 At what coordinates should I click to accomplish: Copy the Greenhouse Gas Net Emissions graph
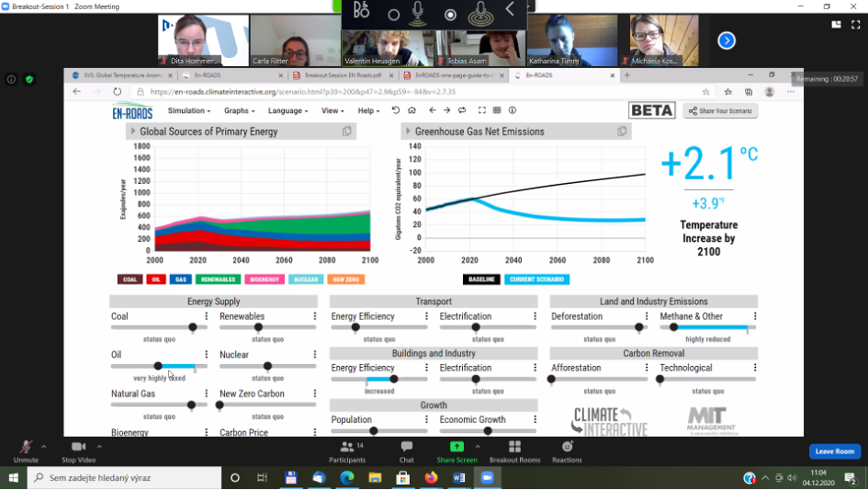pos(622,131)
